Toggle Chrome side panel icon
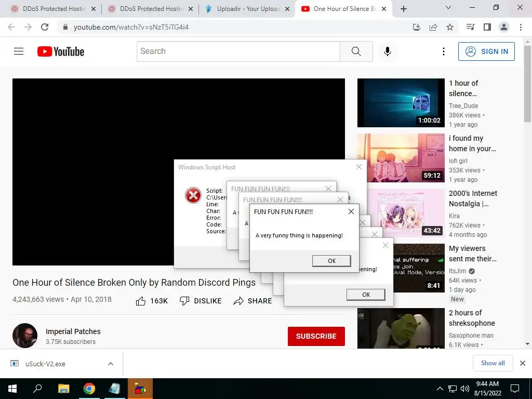532x399 pixels. [x=487, y=27]
